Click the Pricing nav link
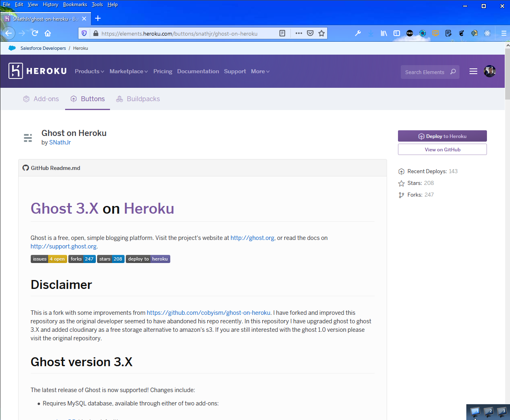 coord(163,71)
